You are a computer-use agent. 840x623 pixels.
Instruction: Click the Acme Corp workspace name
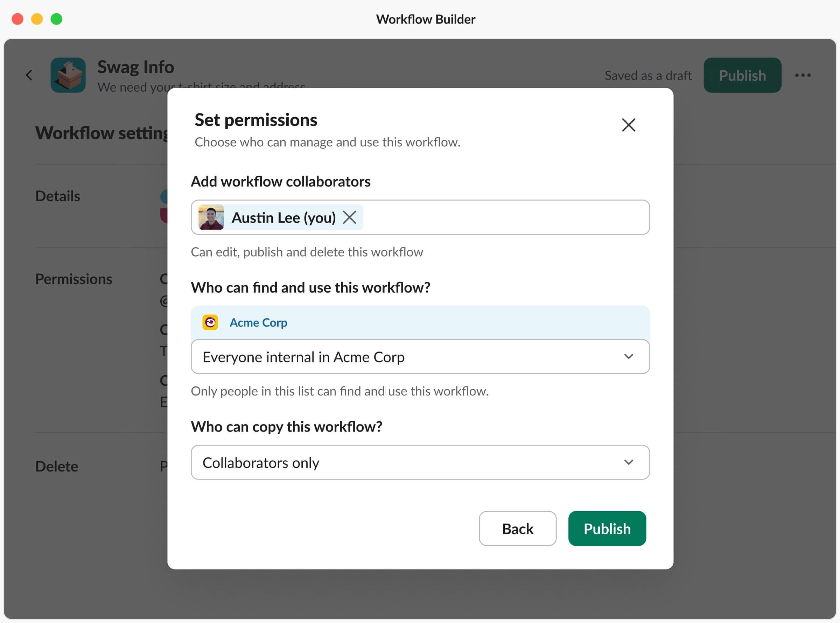(x=258, y=322)
